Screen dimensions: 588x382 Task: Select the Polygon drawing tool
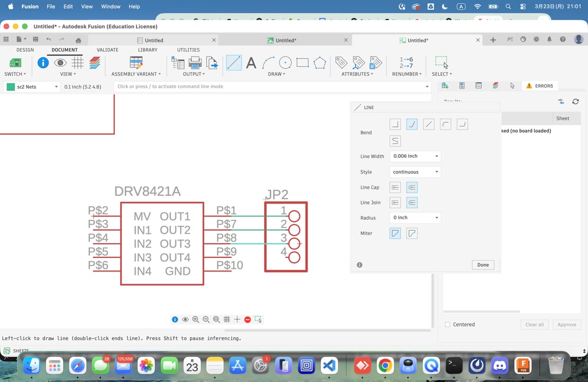tap(320, 63)
